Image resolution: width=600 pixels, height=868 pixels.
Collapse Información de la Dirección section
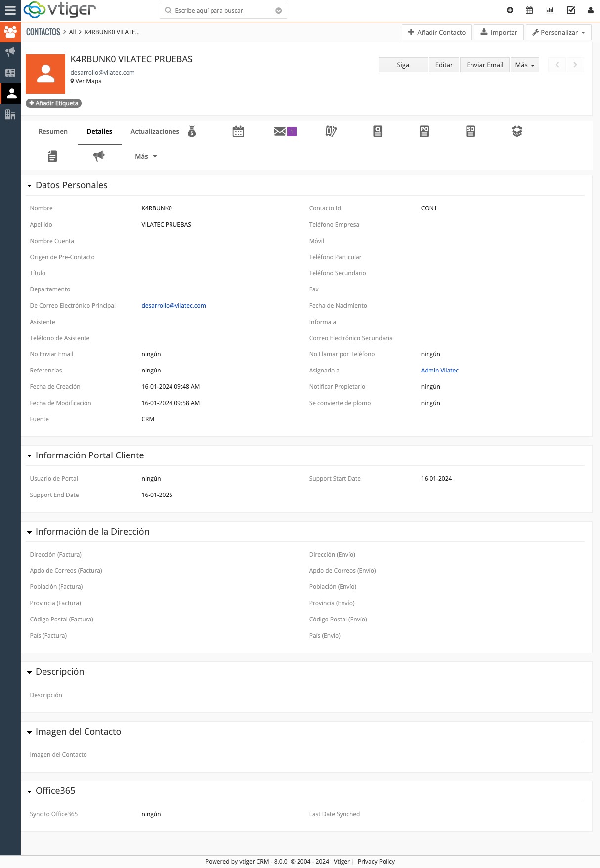(30, 532)
